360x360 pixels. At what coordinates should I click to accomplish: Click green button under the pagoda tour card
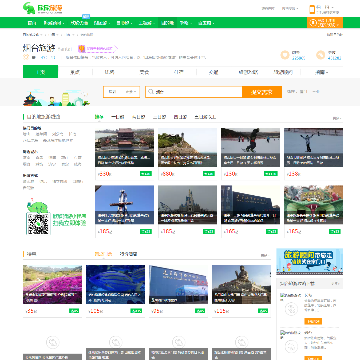tap(146, 174)
